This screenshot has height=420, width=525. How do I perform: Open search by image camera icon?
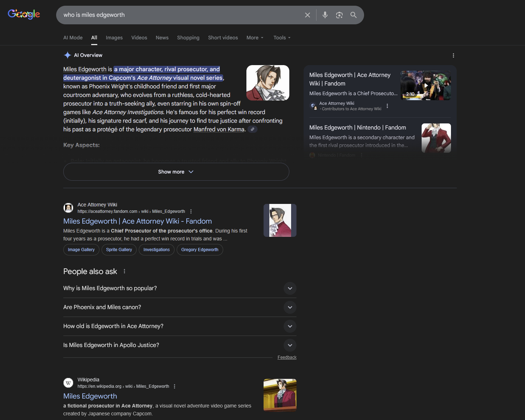339,15
